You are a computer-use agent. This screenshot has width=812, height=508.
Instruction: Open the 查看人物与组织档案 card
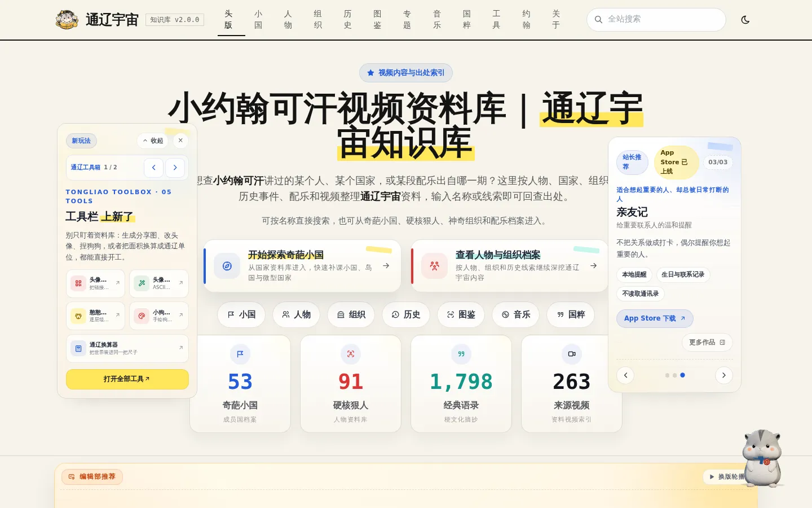click(x=510, y=266)
